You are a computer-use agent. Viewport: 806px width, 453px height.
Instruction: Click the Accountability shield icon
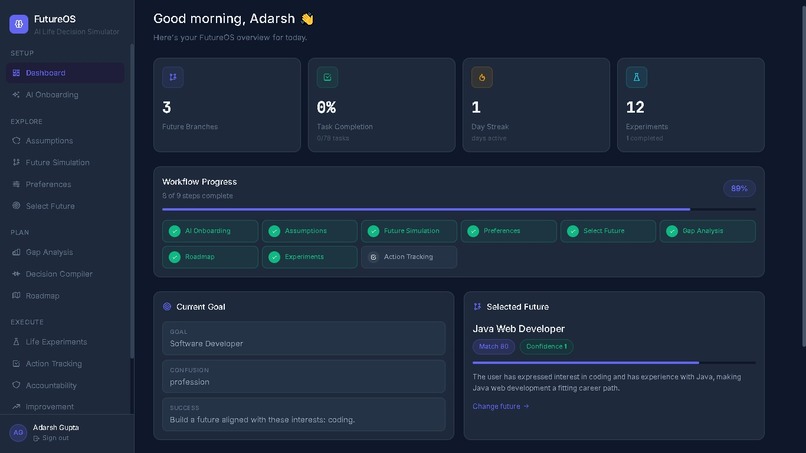[x=16, y=385]
